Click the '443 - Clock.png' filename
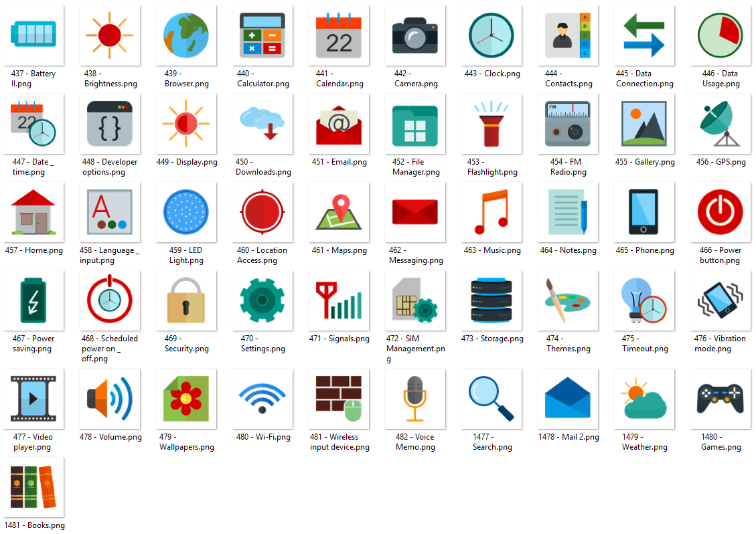756x534 pixels. click(x=492, y=74)
